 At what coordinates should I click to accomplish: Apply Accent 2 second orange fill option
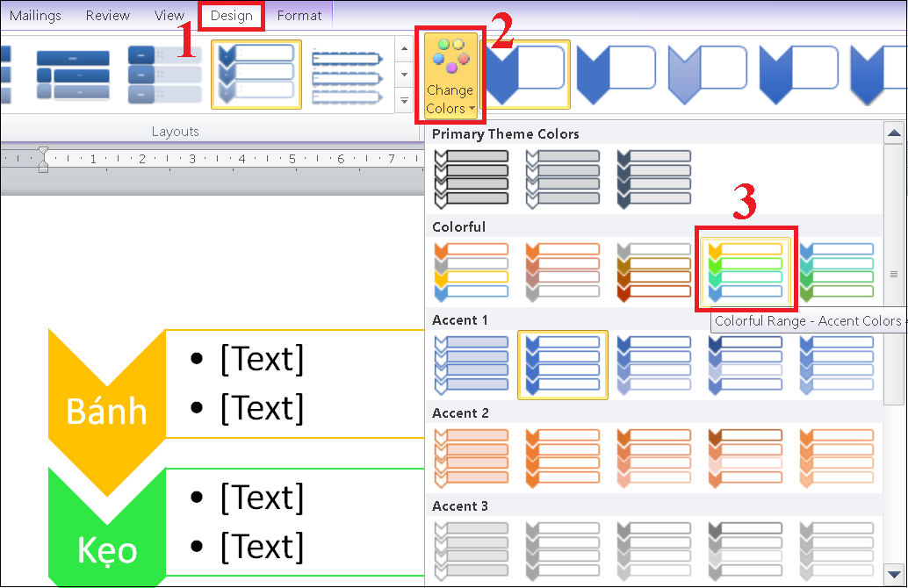coord(563,458)
